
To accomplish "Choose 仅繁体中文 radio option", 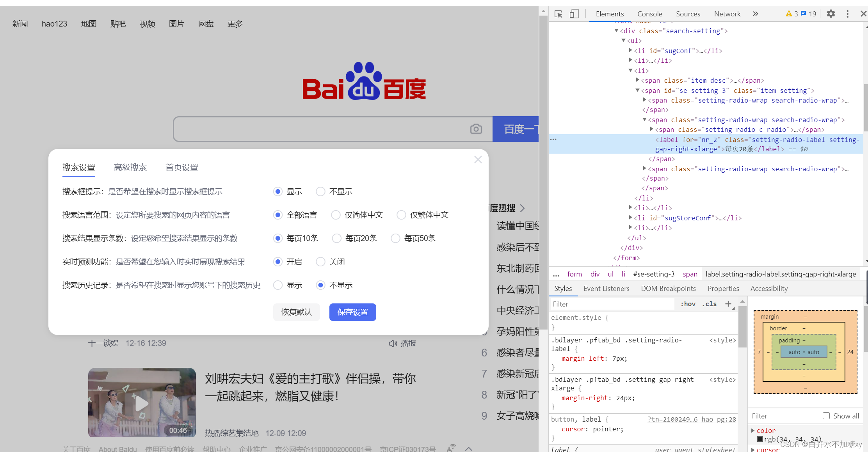I will coord(401,215).
